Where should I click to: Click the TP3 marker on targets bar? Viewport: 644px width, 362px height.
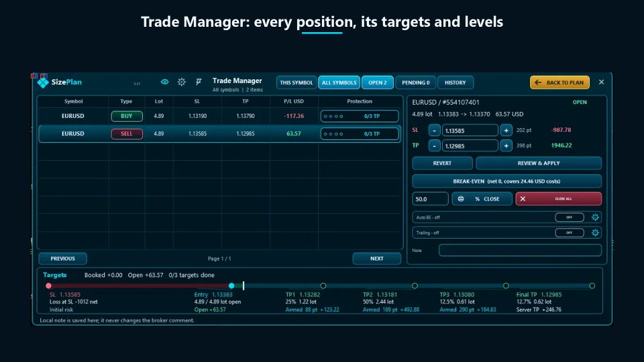tap(506, 286)
